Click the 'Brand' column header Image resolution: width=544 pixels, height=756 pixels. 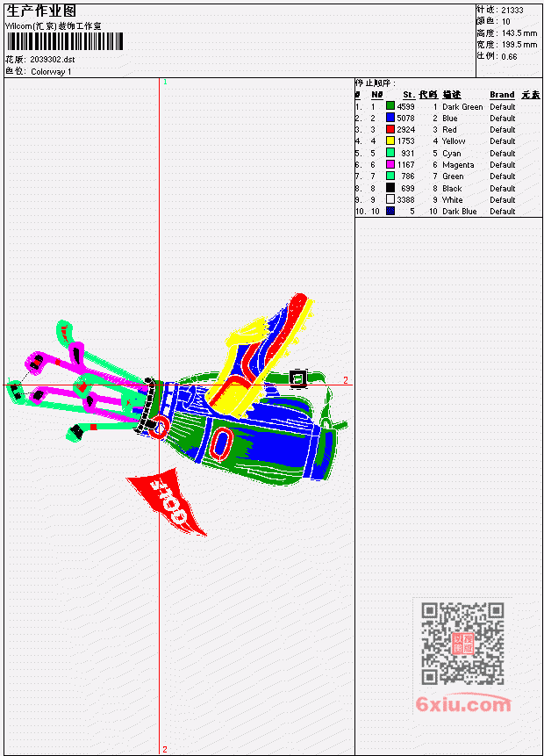click(502, 95)
